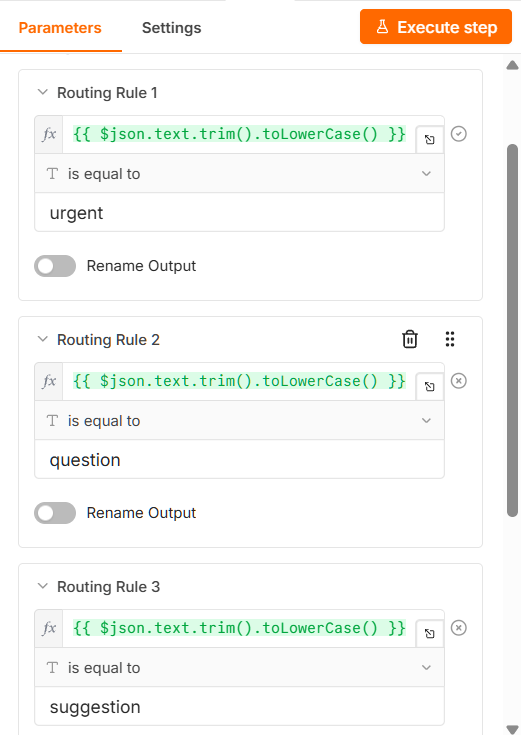Open expression editor for Routing Rule 1
Viewport: 521px width, 735px height.
(430, 140)
